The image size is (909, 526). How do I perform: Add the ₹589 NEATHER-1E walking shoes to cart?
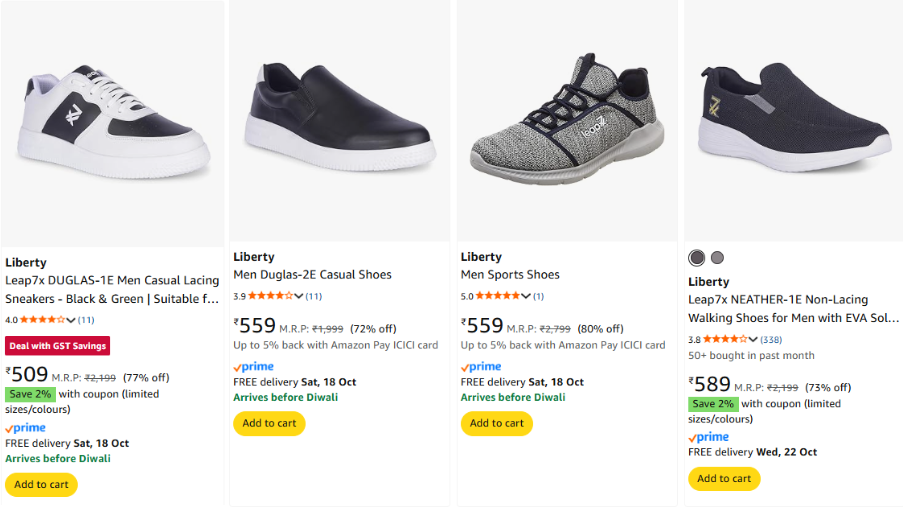pos(724,478)
